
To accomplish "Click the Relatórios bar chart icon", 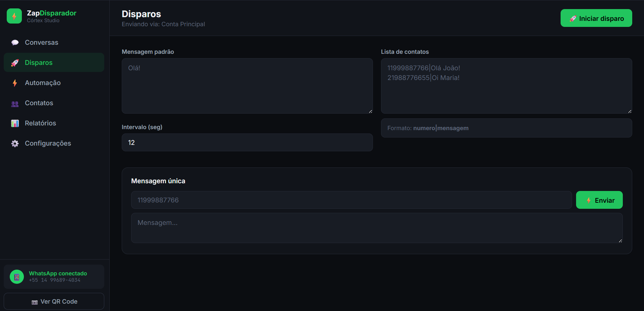I will coord(15,123).
